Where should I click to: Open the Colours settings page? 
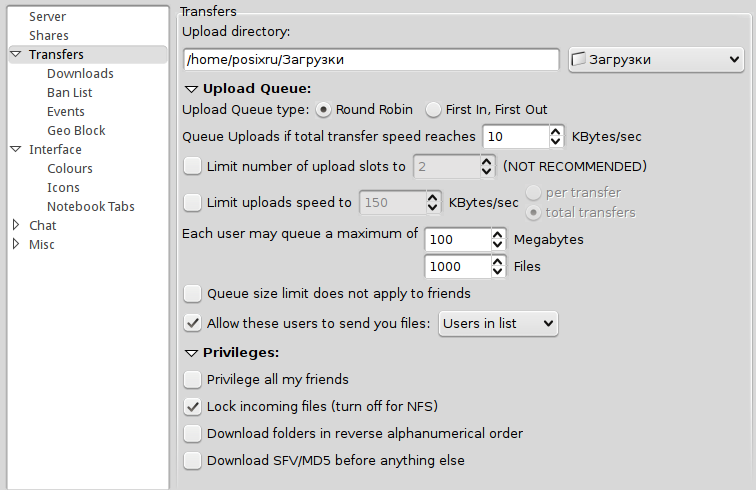[x=70, y=169]
